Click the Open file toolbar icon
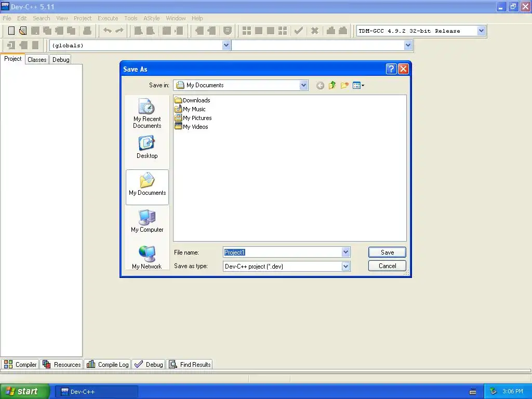This screenshot has width=532, height=399. pos(23,31)
